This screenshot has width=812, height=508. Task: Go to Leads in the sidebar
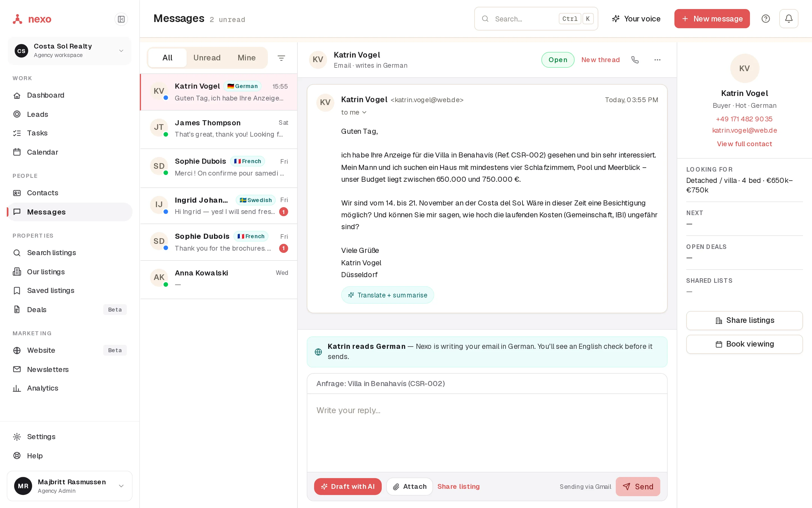69,114
